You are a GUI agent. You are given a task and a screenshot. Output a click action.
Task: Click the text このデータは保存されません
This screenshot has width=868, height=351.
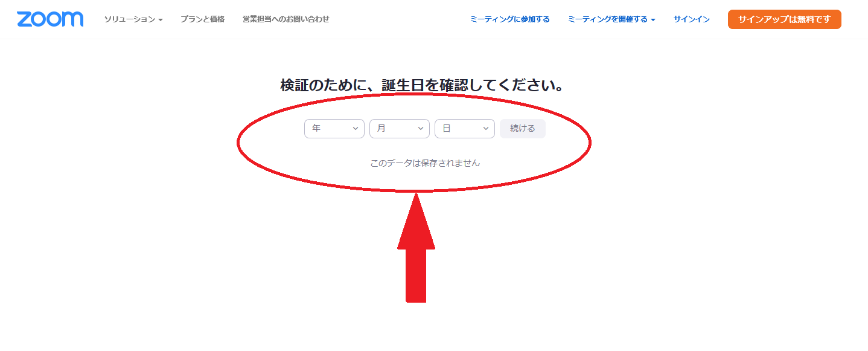tap(425, 163)
